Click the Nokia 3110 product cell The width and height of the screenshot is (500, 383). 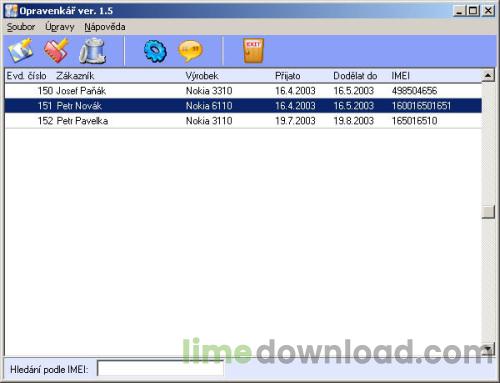pyautogui.click(x=209, y=121)
